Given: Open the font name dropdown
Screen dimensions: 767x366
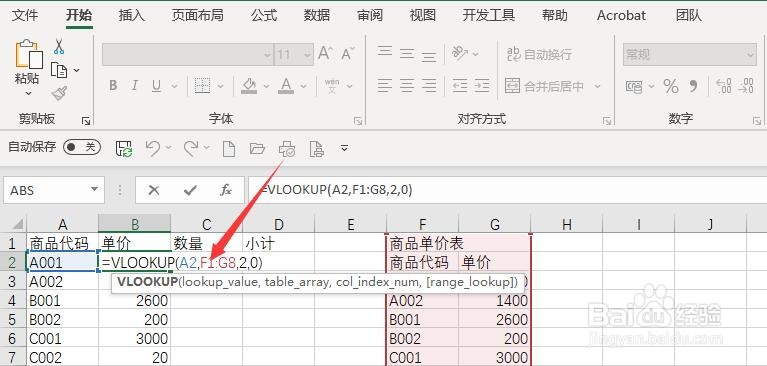Looking at the screenshot, I should coord(267,55).
